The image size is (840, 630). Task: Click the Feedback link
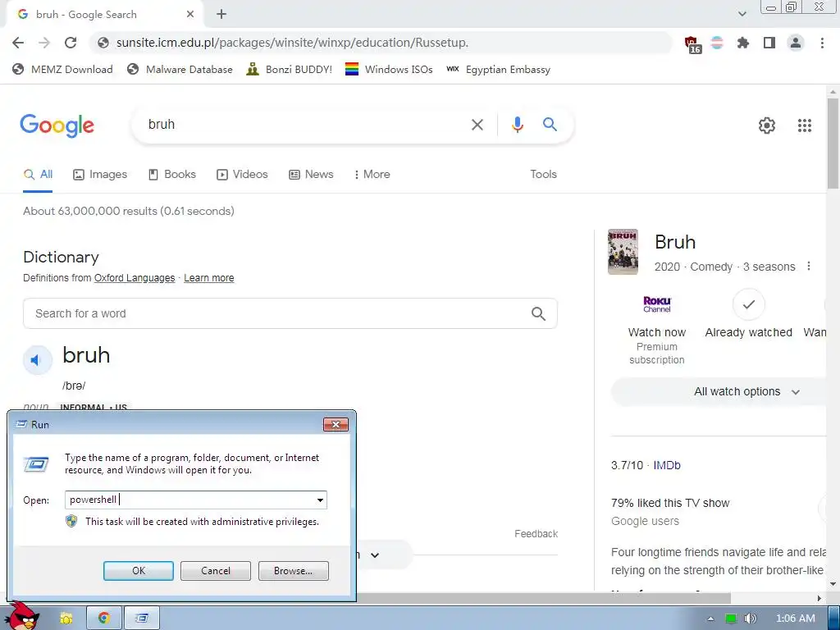pos(536,533)
